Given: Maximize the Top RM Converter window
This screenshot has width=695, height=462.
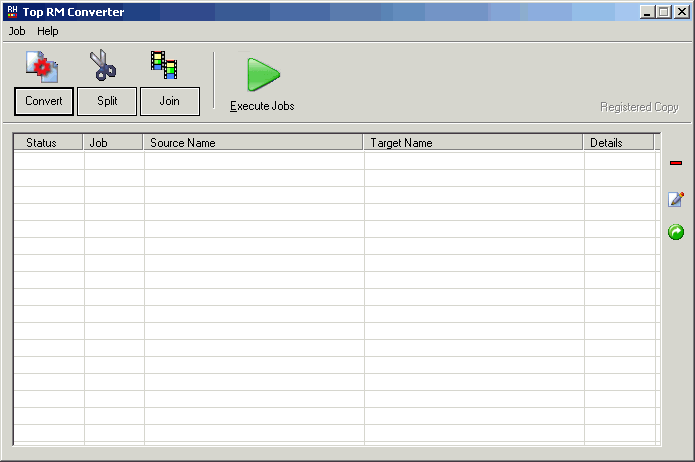Looking at the screenshot, I should click(664, 12).
